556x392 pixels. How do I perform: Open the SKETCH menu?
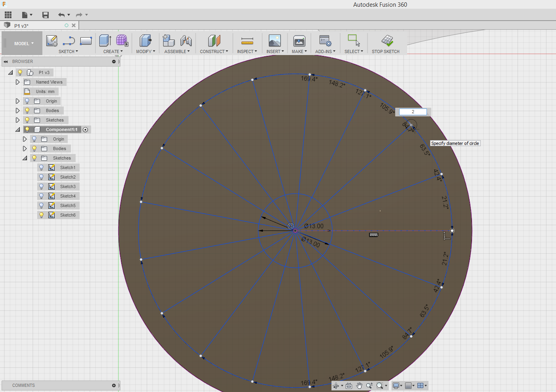(68, 51)
